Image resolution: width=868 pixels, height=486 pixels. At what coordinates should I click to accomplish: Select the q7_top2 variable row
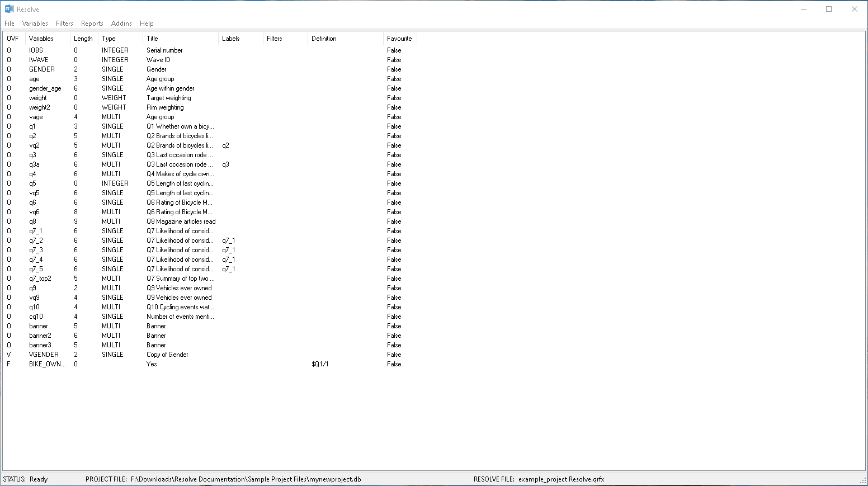pyautogui.click(x=40, y=279)
